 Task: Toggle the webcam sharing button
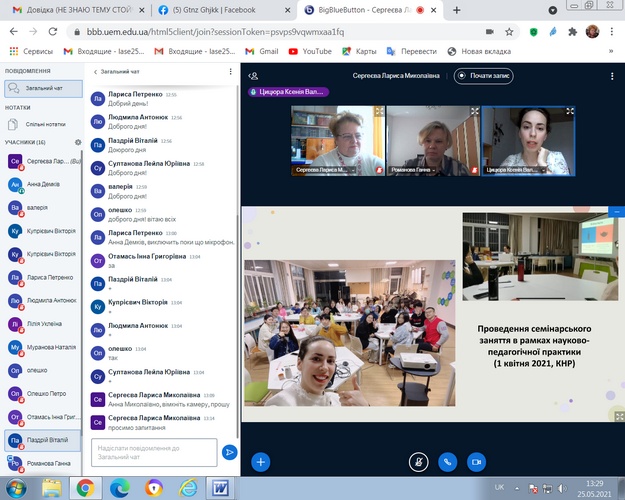477,462
